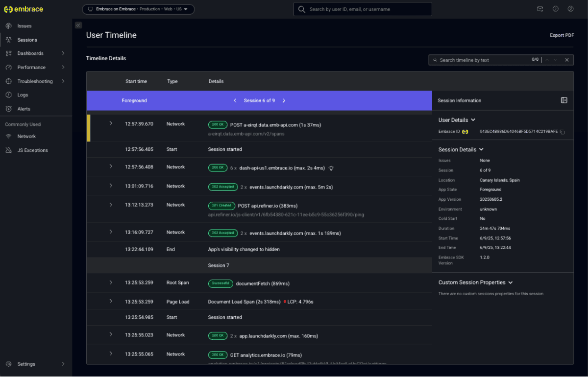This screenshot has height=377, width=588.
Task: Open the help question-mark icon
Action: [x=556, y=9]
